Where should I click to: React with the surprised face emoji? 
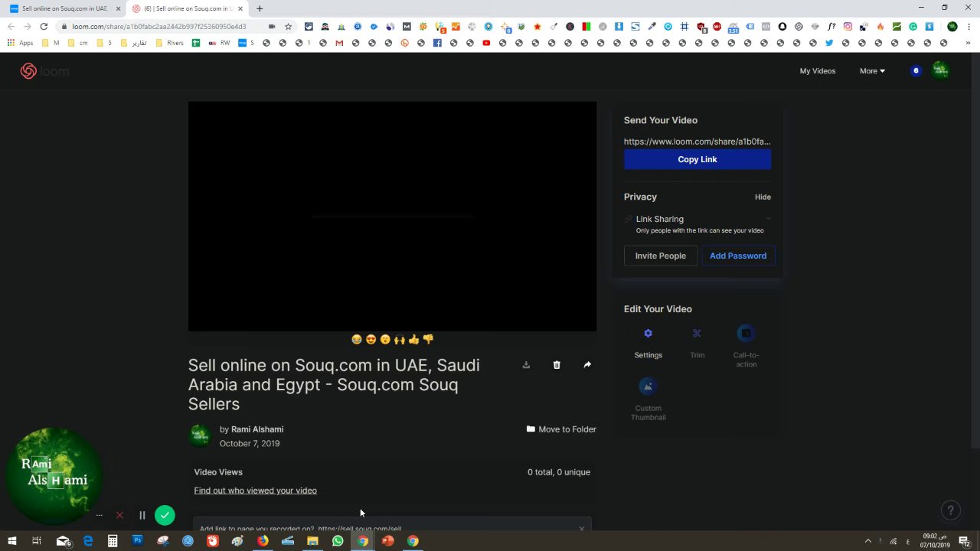[385, 339]
